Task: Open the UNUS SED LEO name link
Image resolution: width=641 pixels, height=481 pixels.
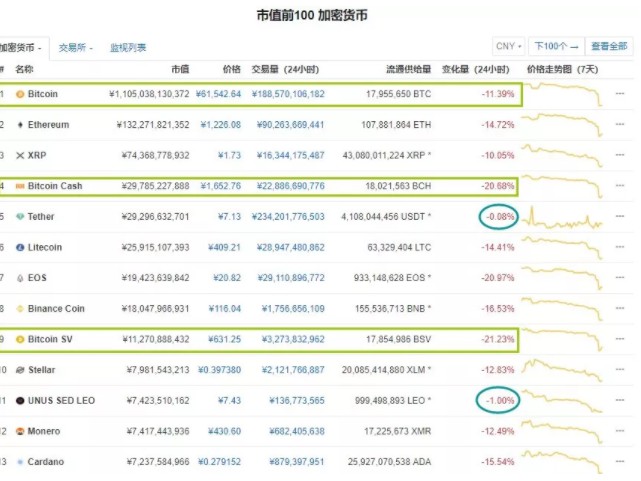Action: point(61,400)
